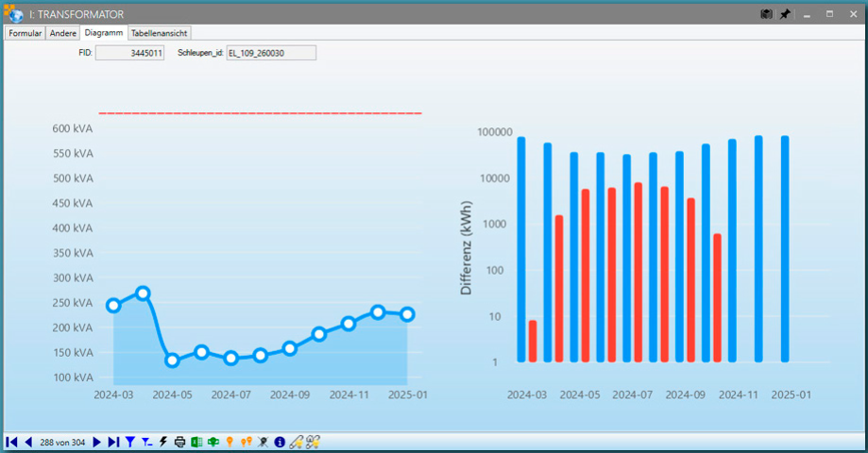Export data with the Excel icon

pos(196,442)
